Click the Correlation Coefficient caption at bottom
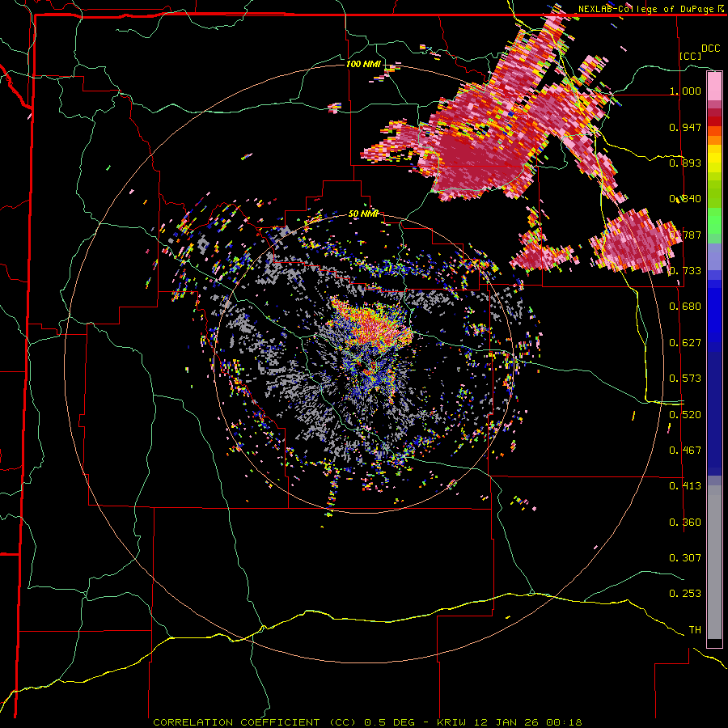The height and width of the screenshot is (728, 728). pyautogui.click(x=367, y=722)
